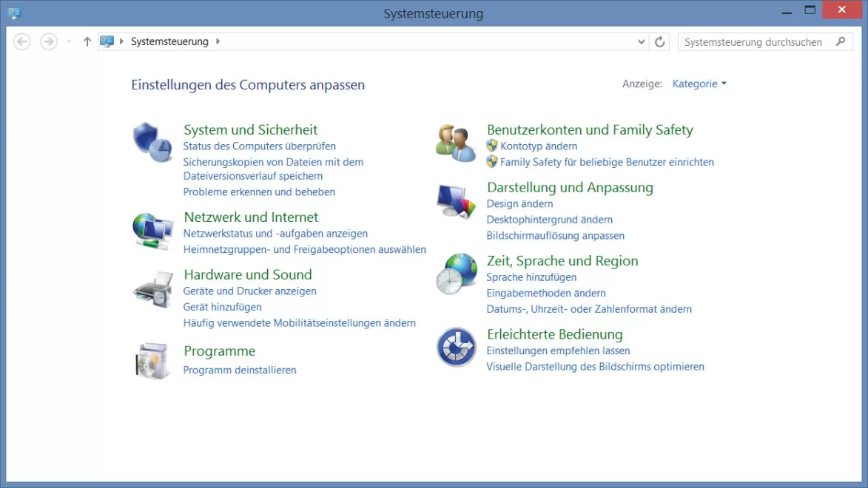Screen dimensions: 868x488
Task: Click the window system icon in title bar
Action: click(14, 13)
